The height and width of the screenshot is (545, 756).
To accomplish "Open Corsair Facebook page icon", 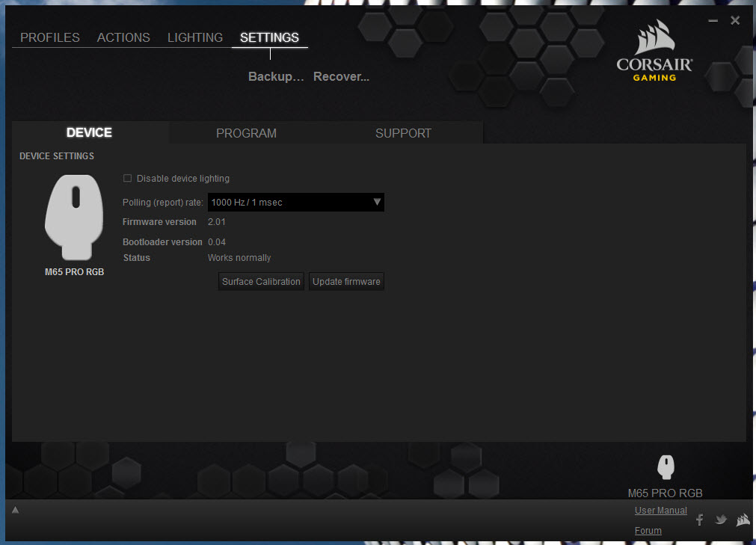I will click(700, 520).
